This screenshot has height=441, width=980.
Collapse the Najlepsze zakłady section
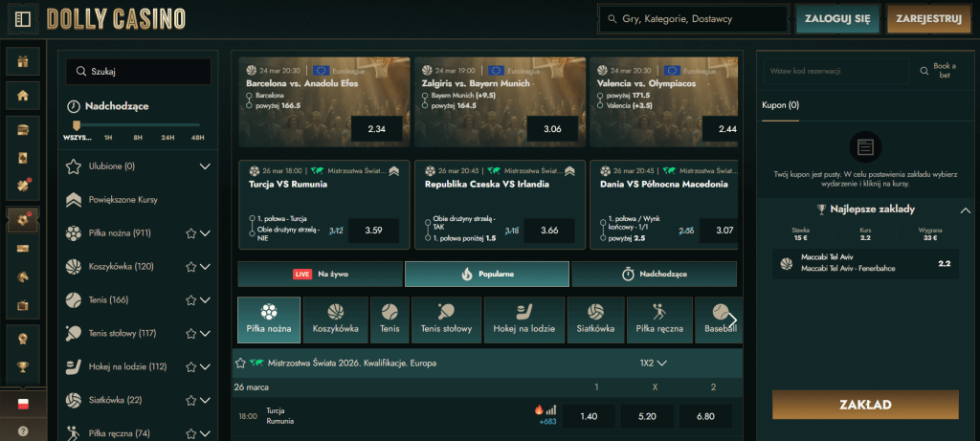pos(965,210)
